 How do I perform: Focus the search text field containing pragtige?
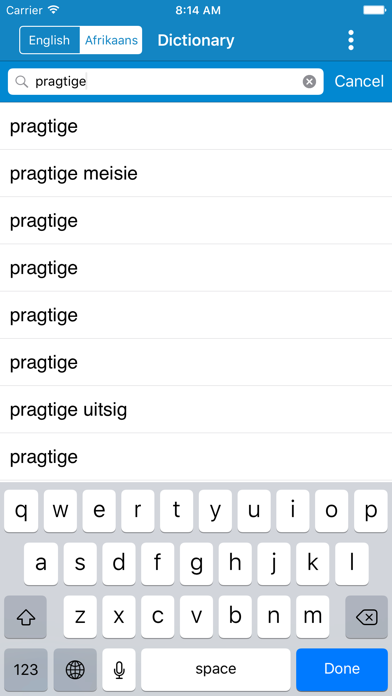[x=166, y=82]
